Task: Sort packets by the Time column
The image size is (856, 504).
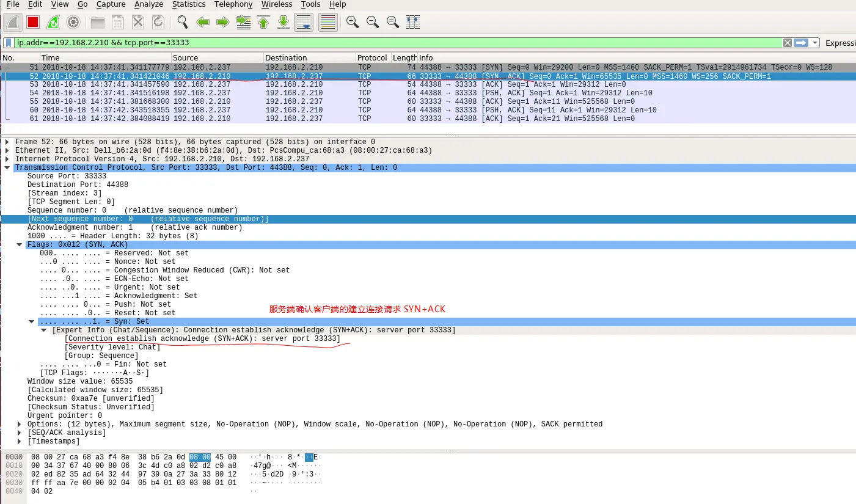Action: 105,57
